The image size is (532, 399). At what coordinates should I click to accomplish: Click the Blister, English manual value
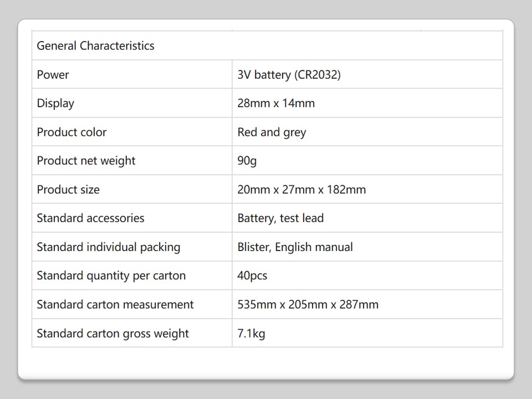coord(295,247)
